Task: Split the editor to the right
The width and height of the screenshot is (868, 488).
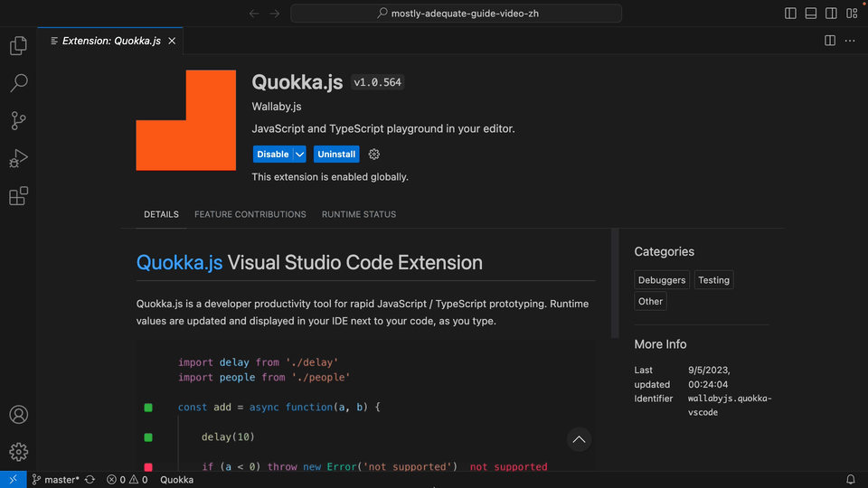Action: point(830,41)
